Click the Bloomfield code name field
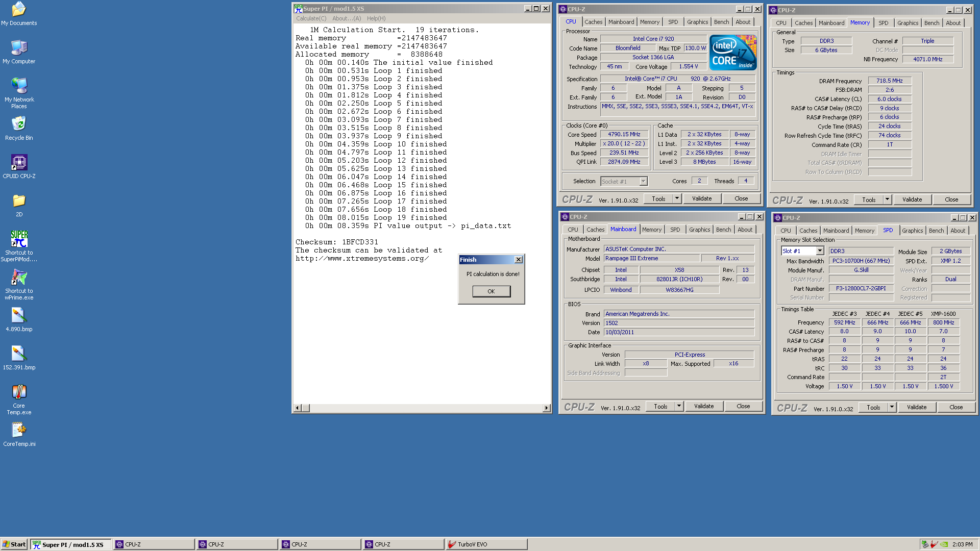 pos(628,48)
